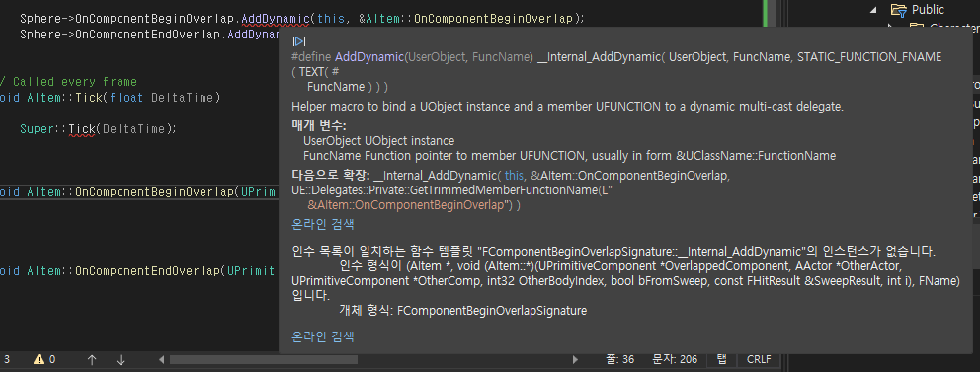Screen dimensions: 980x372
Task: Click 'float DeltaTime' in the Tick signature
Action: [x=162, y=98]
